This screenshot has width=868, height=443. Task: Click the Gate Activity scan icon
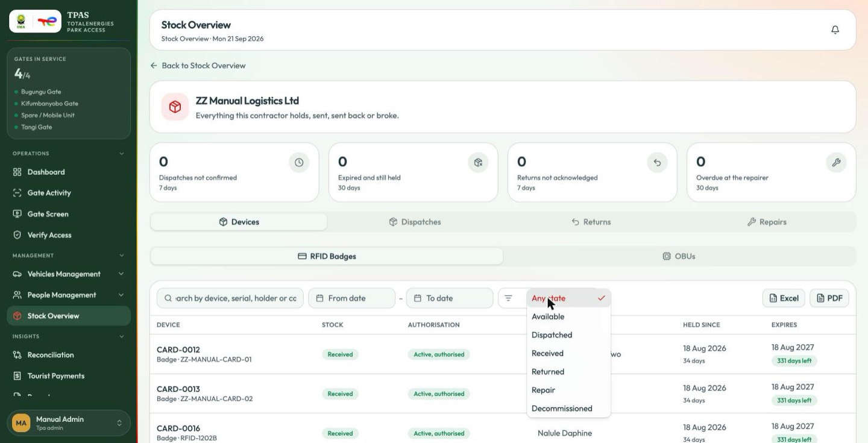(17, 193)
